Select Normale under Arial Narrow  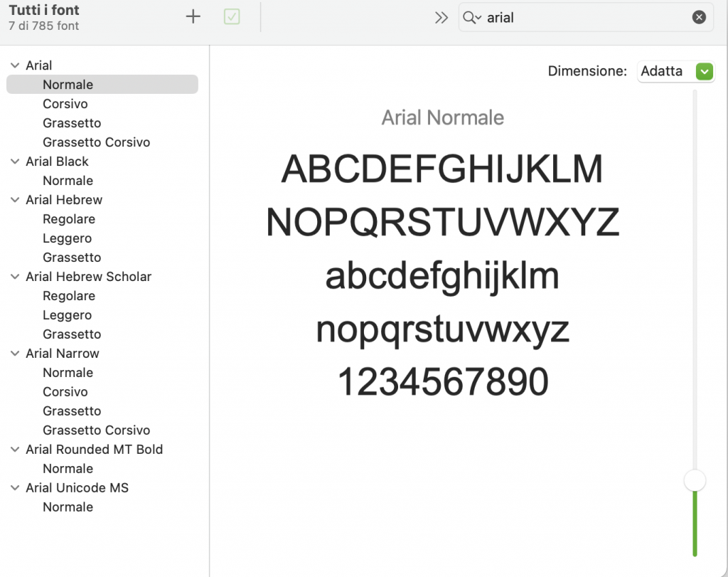pos(102,373)
